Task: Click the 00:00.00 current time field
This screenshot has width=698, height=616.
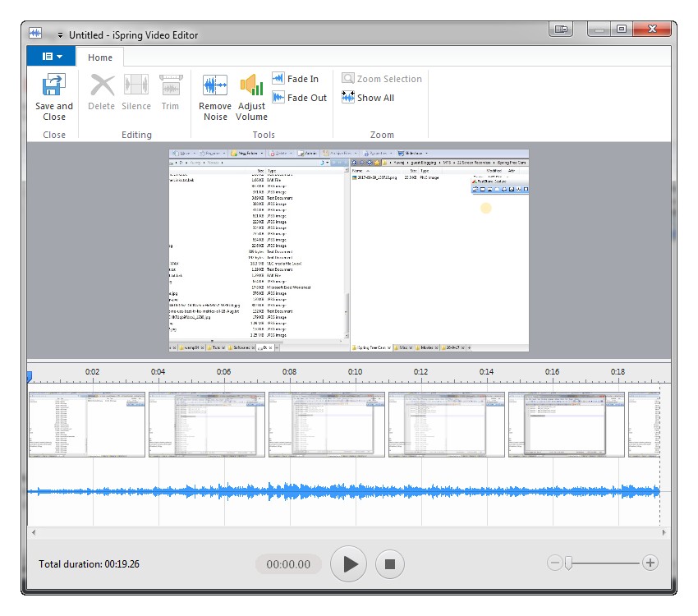Action: (x=288, y=564)
